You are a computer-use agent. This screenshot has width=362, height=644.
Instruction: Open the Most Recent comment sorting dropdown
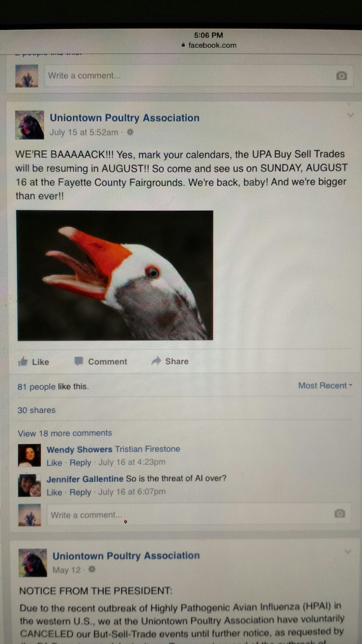pos(325,385)
